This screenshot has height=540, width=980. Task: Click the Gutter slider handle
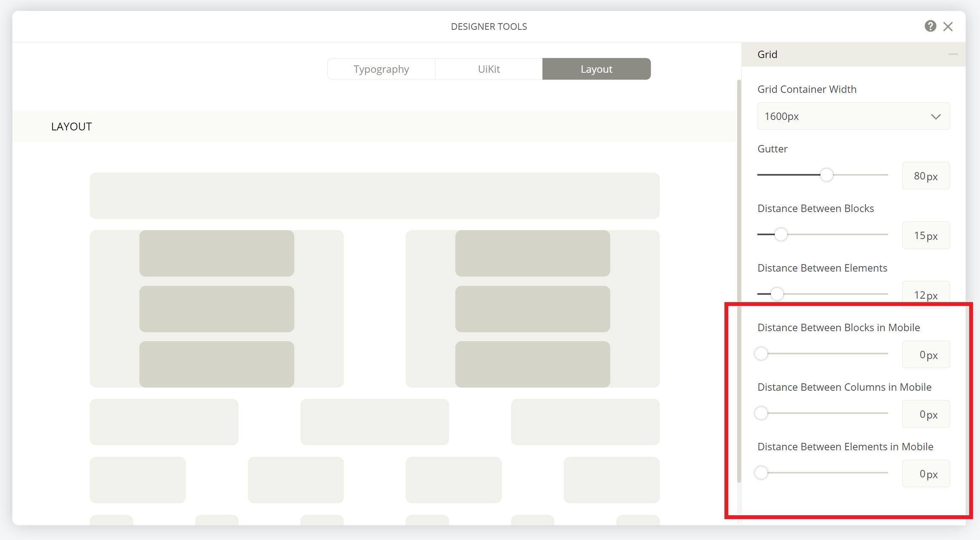(826, 175)
